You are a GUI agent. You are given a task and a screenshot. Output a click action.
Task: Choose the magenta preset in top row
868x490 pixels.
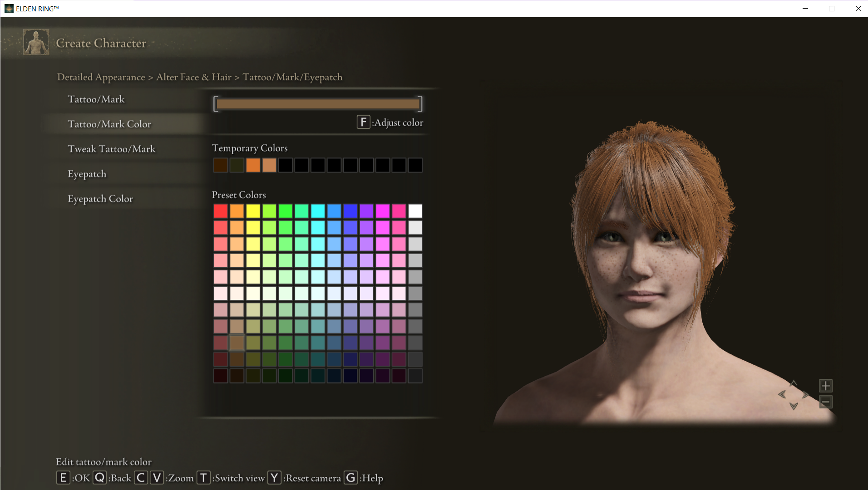tap(383, 211)
